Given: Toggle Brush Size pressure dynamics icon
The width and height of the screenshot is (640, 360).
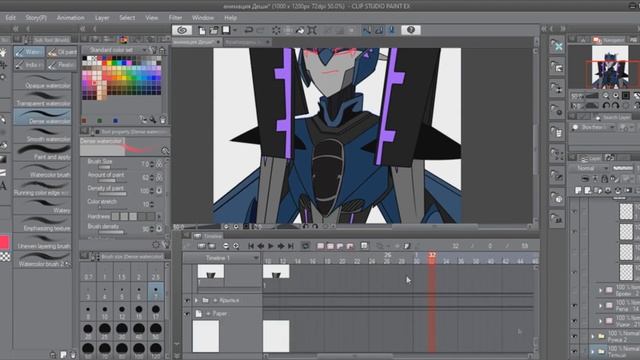Looking at the screenshot, I should (x=160, y=164).
